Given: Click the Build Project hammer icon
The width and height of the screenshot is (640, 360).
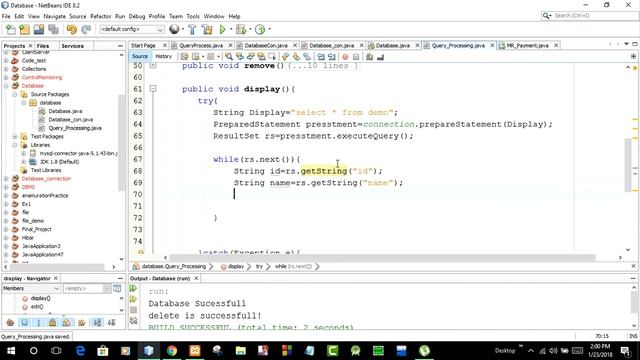Looking at the screenshot, I should (x=192, y=29).
